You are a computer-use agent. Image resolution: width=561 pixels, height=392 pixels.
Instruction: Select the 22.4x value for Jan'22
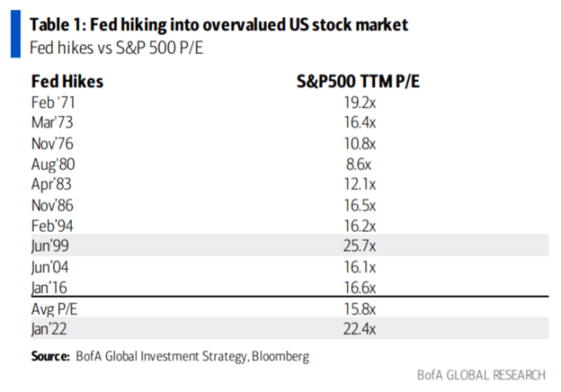(359, 327)
